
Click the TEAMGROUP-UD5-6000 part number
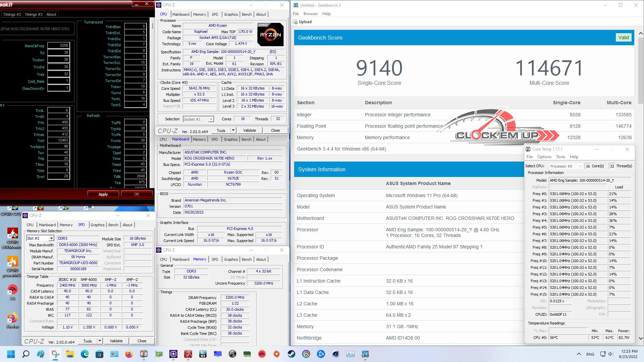pyautogui.click(x=78, y=263)
